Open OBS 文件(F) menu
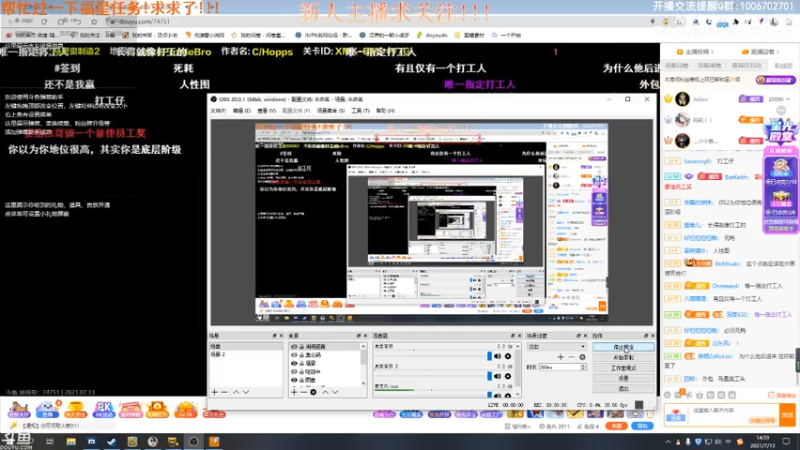This screenshot has height=450, width=800. coord(218,111)
